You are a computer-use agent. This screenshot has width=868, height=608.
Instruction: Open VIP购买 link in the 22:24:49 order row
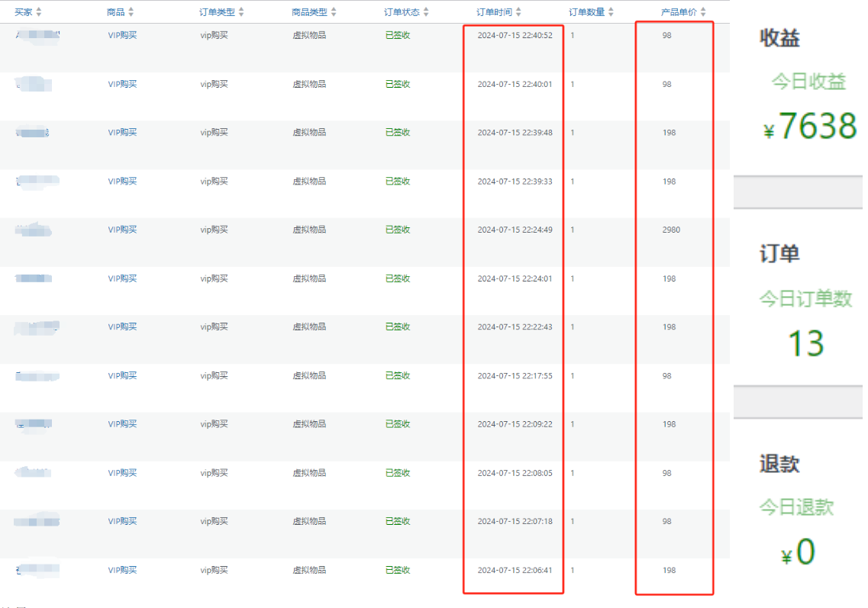122,230
